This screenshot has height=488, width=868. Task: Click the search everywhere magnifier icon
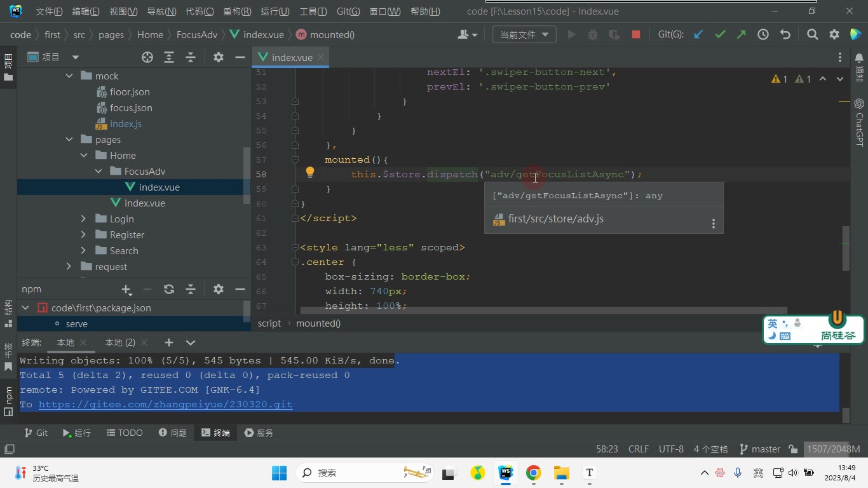[x=812, y=35]
